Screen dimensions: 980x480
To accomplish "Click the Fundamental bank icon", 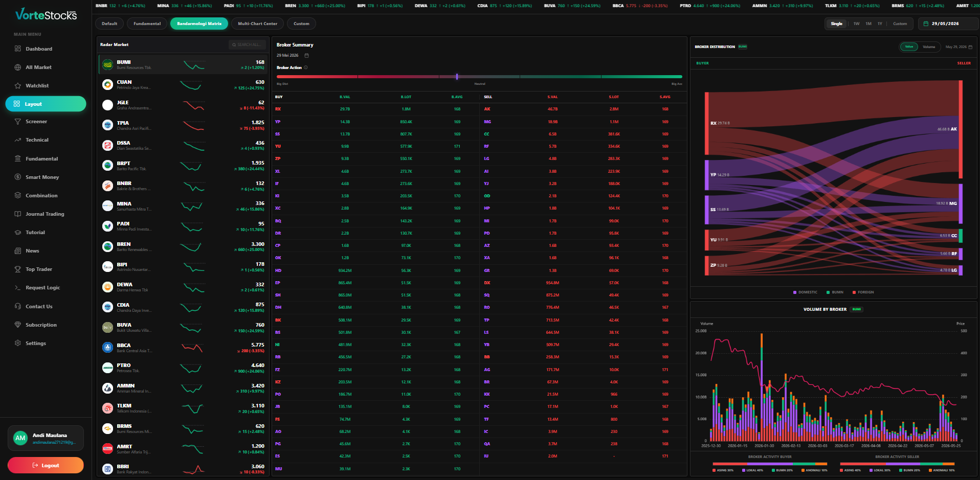I will 17,158.
